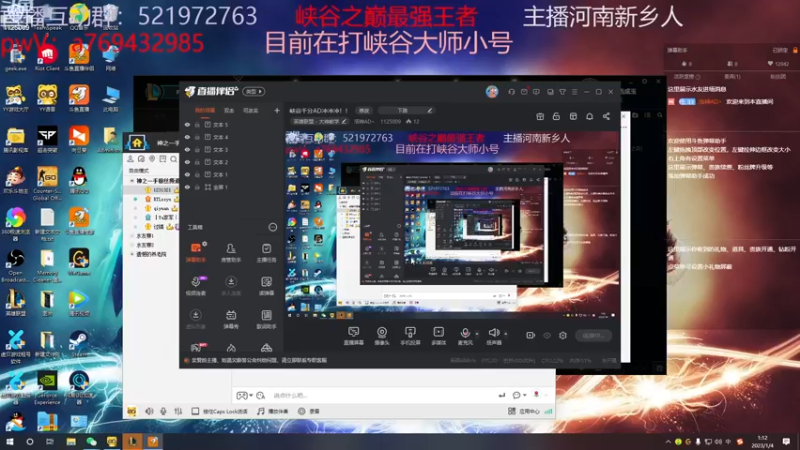Click the 麦克风 microphone icon
The image size is (800, 450).
click(x=465, y=333)
